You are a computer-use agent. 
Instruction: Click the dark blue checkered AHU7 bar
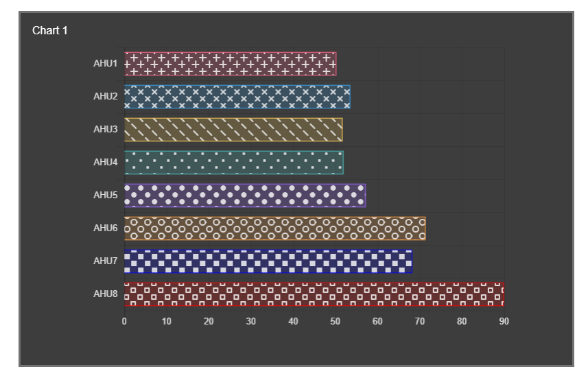(268, 261)
